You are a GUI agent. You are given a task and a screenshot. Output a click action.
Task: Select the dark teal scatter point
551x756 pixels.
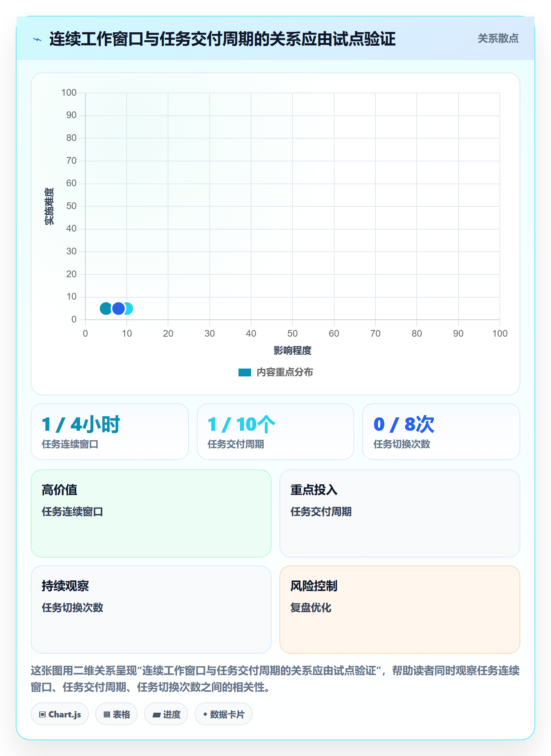(106, 308)
